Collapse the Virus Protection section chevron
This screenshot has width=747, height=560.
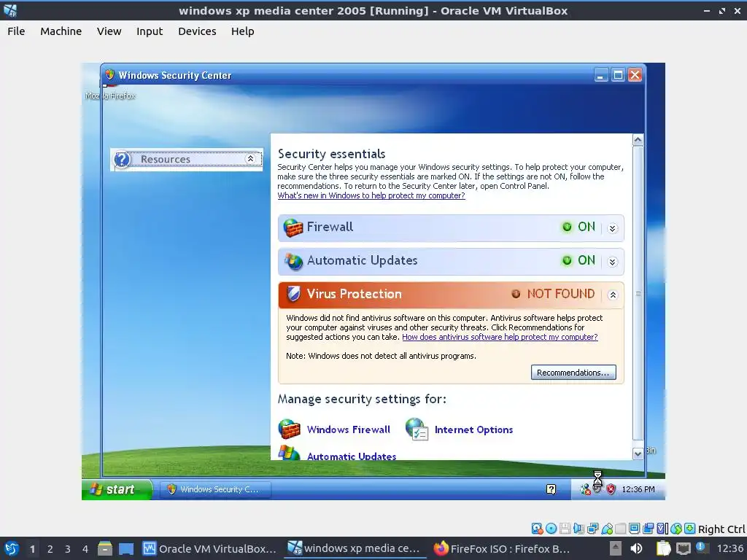tap(613, 295)
